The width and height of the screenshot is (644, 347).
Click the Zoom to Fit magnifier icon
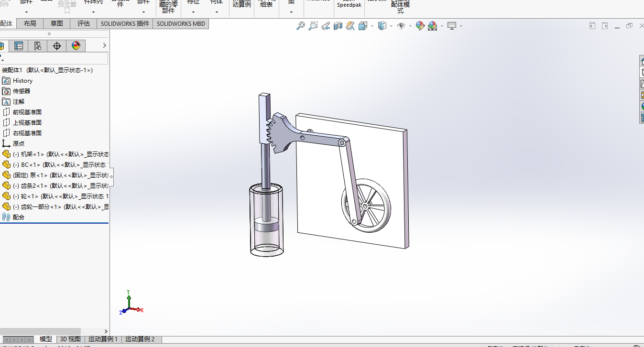[x=301, y=26]
